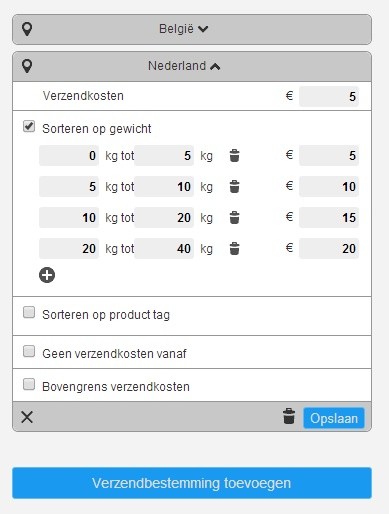Edit the Verzendkosten amount field

(329, 96)
